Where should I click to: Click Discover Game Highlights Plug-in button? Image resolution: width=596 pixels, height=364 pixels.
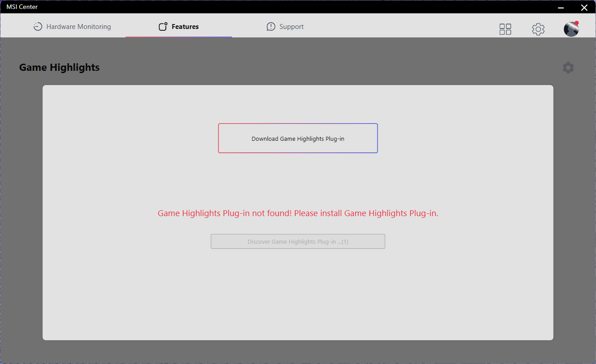coord(298,241)
